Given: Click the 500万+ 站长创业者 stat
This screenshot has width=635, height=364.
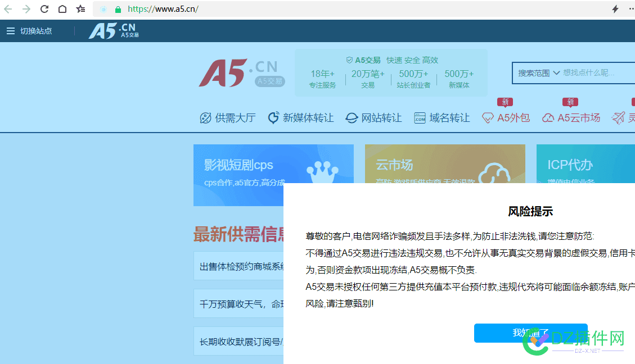Looking at the screenshot, I should 413,79.
